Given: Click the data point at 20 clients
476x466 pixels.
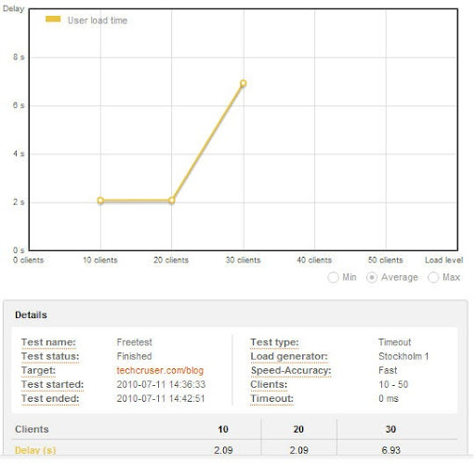Looking at the screenshot, I should point(172,200).
